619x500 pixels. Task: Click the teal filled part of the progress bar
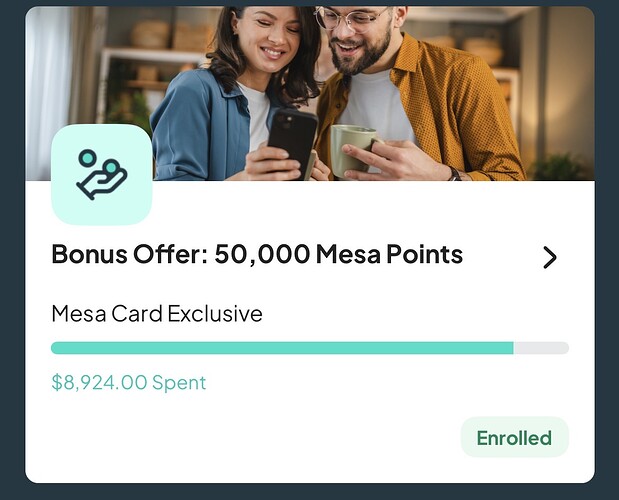coord(281,348)
